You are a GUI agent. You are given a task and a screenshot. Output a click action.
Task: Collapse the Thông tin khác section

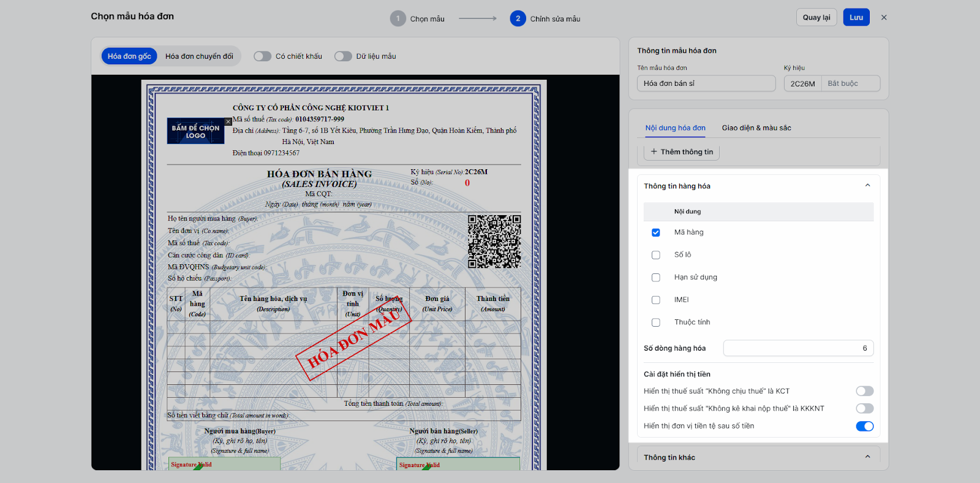[x=867, y=457]
